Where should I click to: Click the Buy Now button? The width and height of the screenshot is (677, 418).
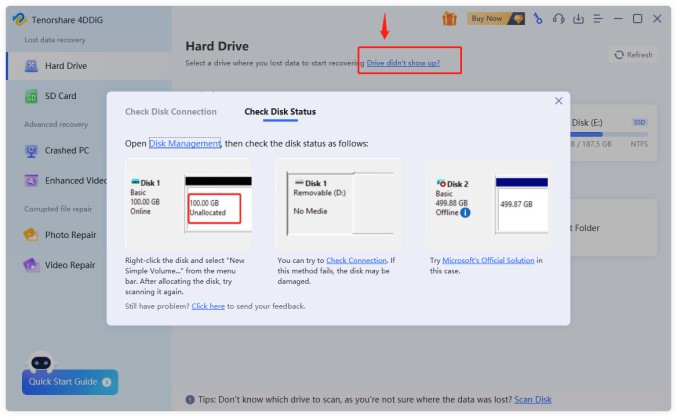tap(496, 19)
